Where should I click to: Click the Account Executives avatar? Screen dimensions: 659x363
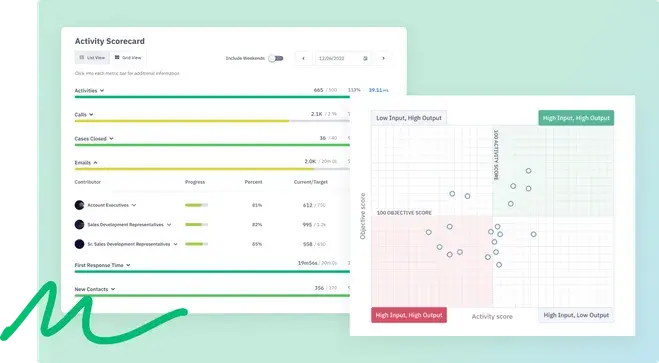[79, 205]
